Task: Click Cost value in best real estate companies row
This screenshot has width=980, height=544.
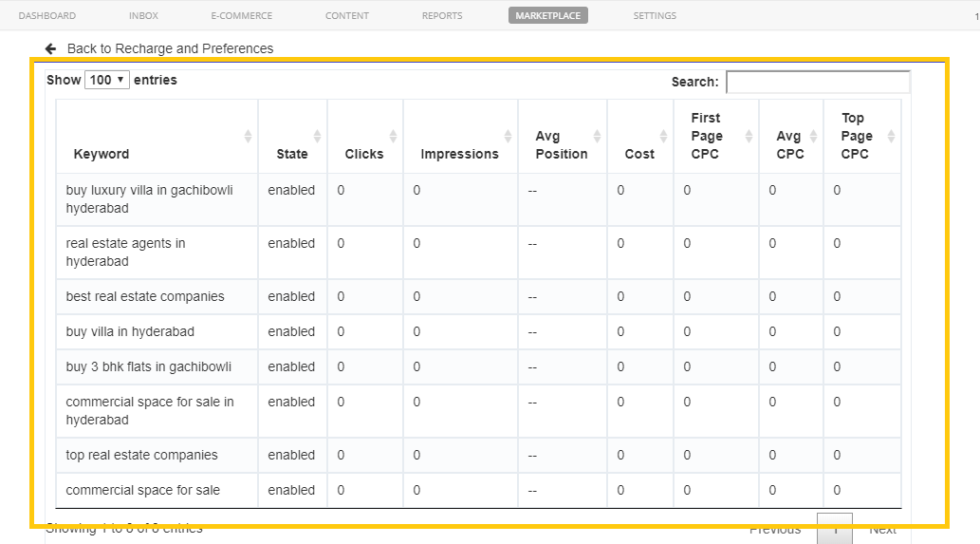Action: pos(620,296)
